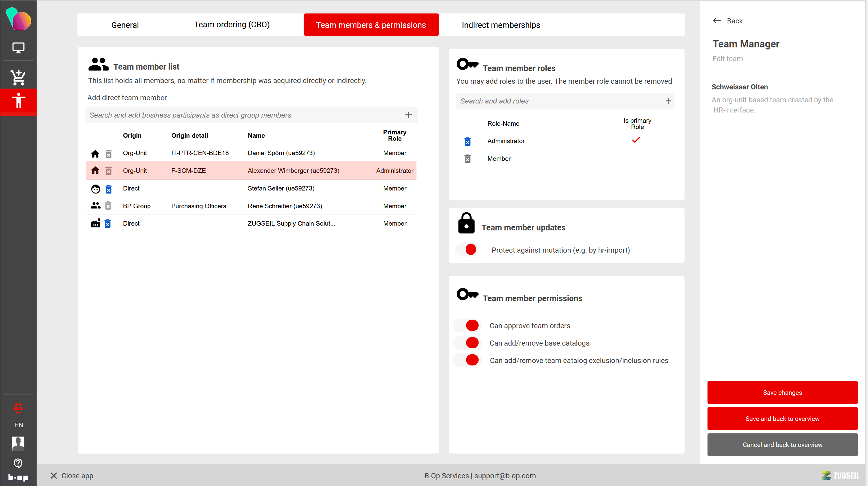Image resolution: width=868 pixels, height=486 pixels.
Task: Click the user profile avatar icon
Action: (x=18, y=443)
